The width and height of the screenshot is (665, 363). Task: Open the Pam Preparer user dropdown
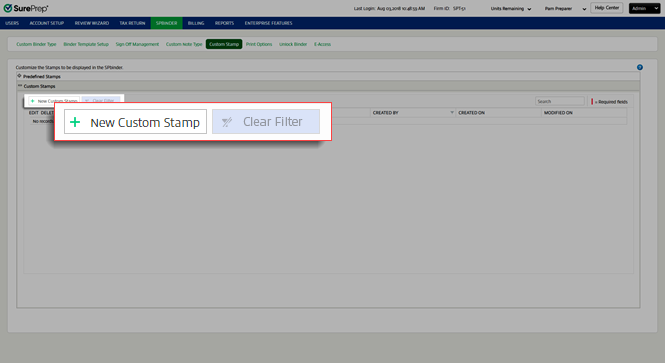click(565, 8)
